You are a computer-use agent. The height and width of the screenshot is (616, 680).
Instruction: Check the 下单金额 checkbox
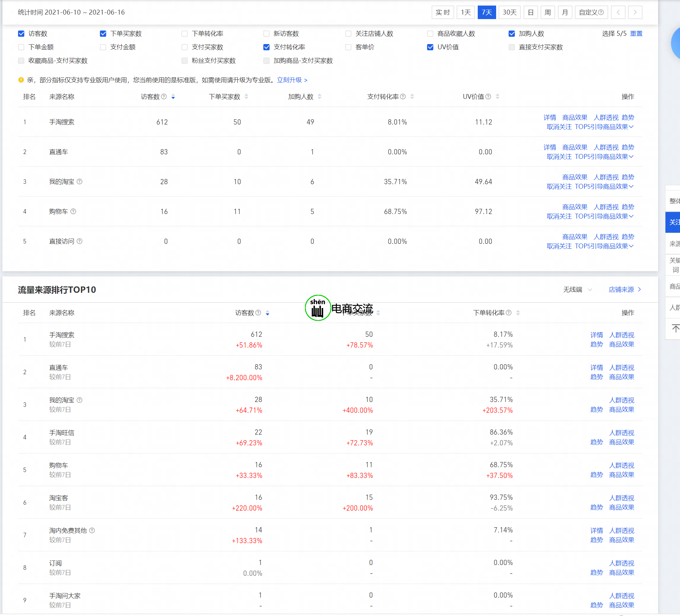pos(21,47)
